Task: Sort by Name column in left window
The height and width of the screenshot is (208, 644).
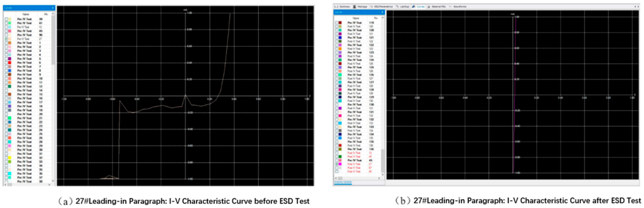Action: click(x=26, y=14)
